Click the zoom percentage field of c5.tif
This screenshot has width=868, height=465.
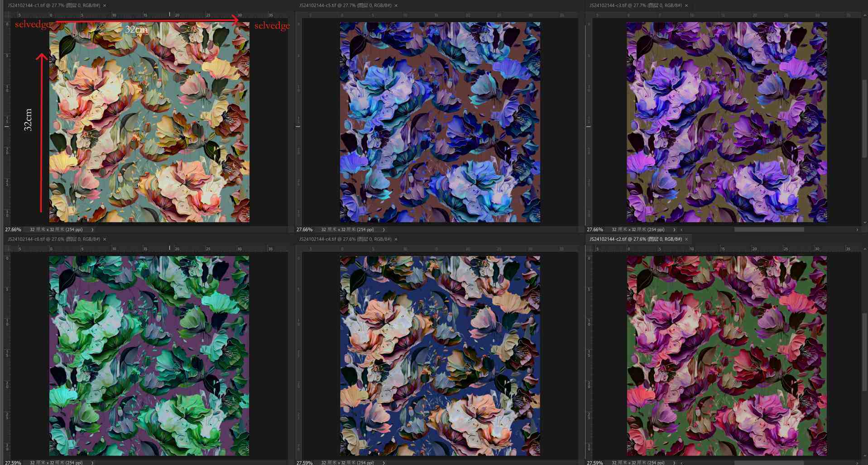tap(304, 229)
